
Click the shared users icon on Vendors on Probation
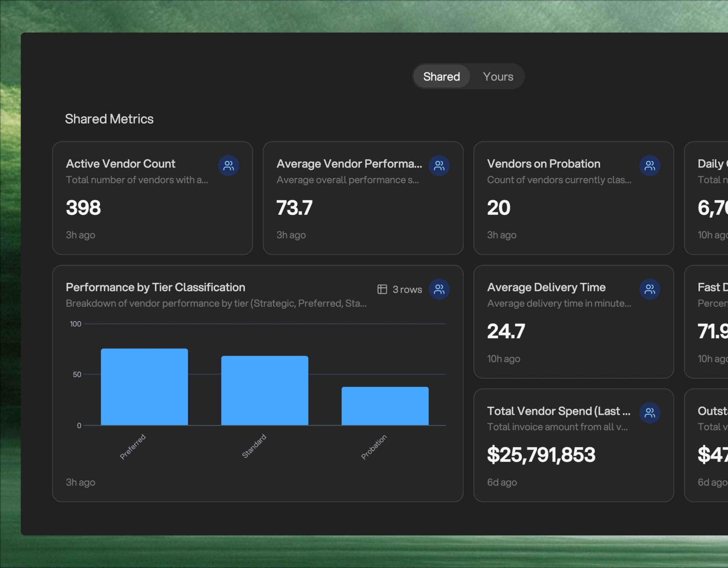tap(650, 166)
